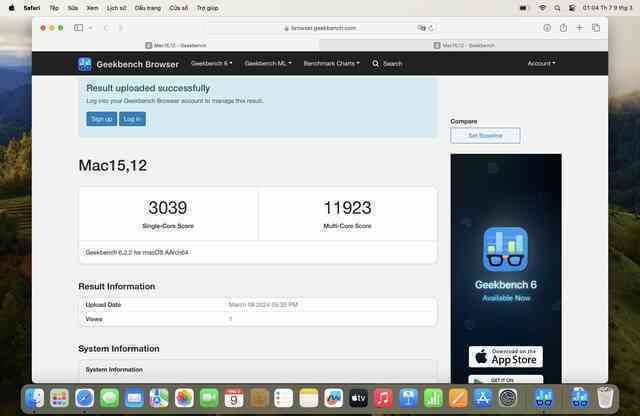Open Launchpad from the dock
Screen dimensions: 640x416
pos(59,398)
